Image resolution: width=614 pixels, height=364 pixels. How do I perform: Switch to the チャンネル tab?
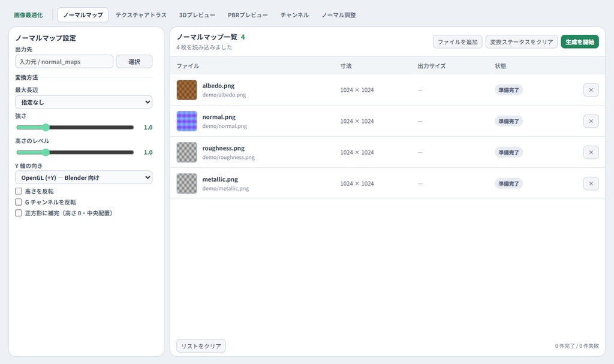pyautogui.click(x=294, y=15)
